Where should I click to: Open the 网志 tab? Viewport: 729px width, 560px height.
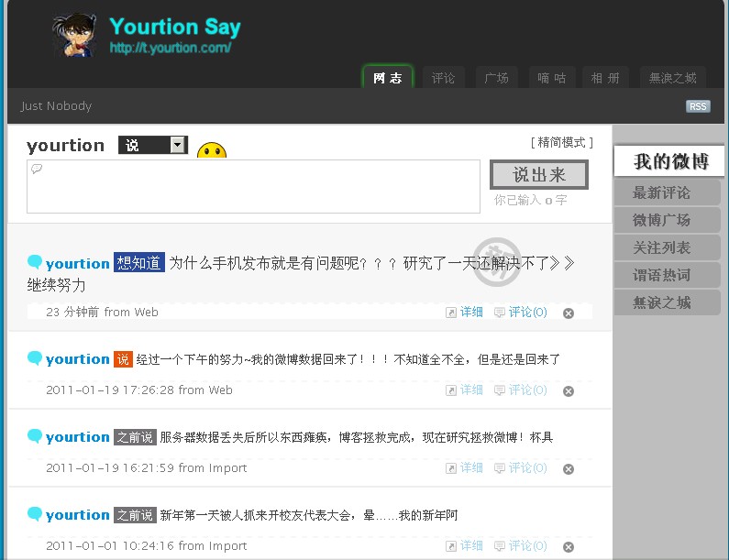[x=388, y=78]
